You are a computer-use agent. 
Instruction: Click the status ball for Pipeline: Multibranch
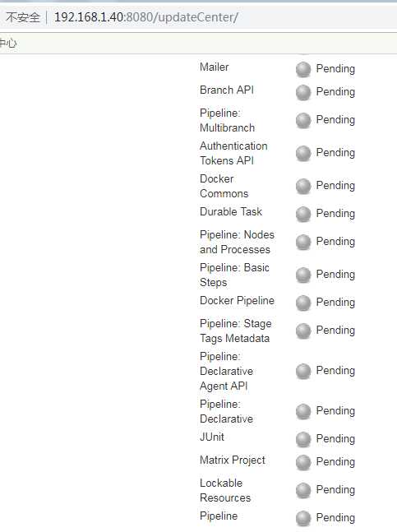coord(303,120)
